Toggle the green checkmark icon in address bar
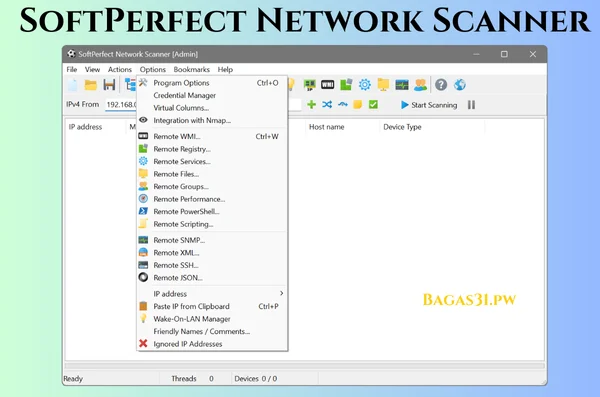The height and width of the screenshot is (397, 600). click(x=373, y=105)
